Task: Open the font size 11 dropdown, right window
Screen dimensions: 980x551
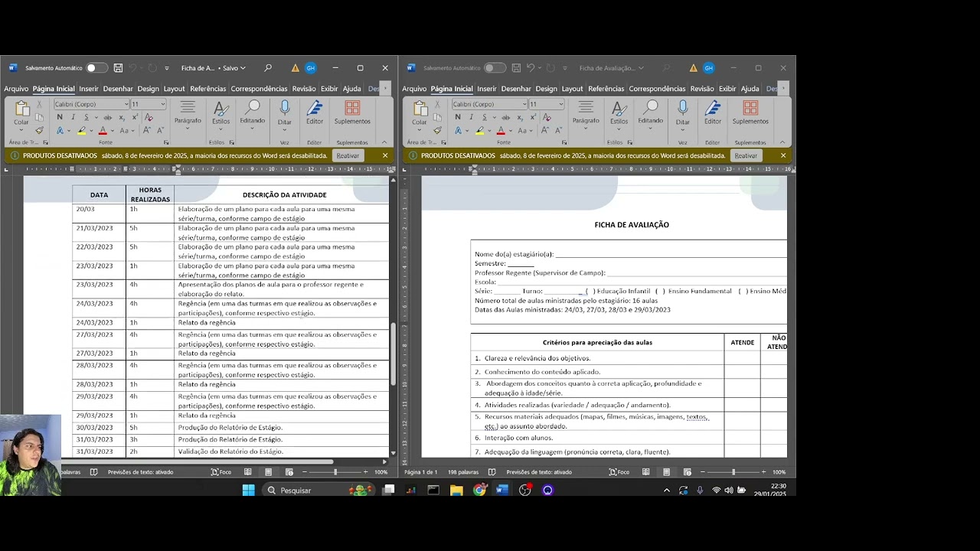Action: coord(561,104)
